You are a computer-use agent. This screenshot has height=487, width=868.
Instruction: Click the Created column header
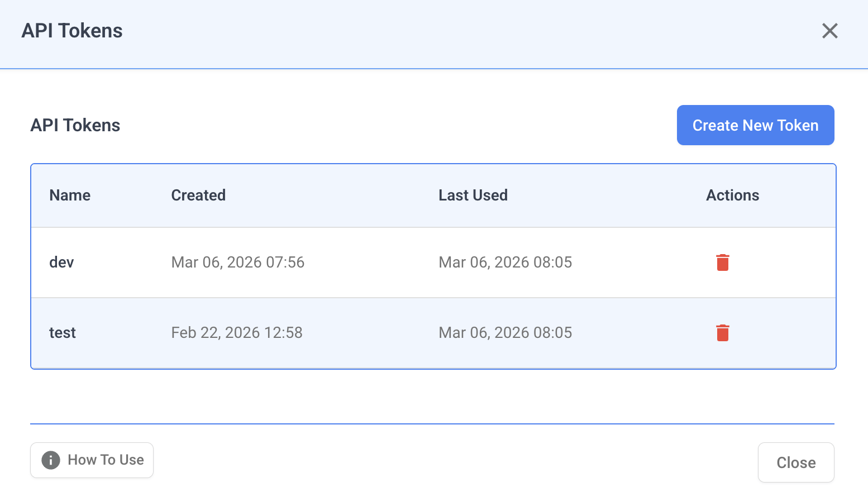[198, 195]
